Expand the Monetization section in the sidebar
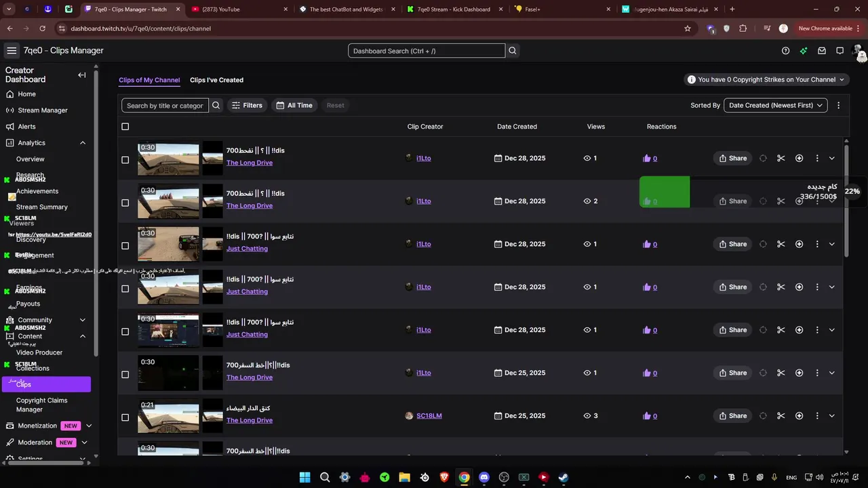 89,426
